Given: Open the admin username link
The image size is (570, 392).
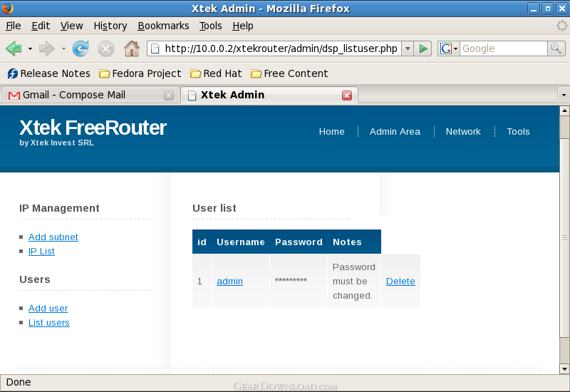Looking at the screenshot, I should coord(229,282).
